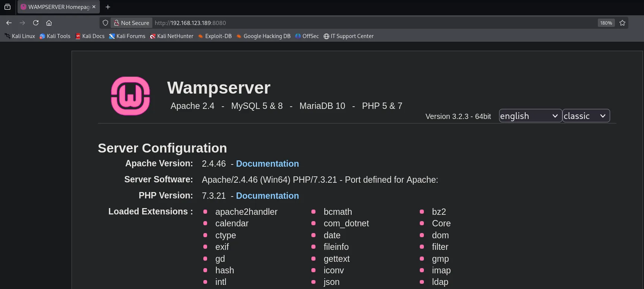This screenshot has height=289, width=644.
Task: Open the Kali Tools bookmark
Action: pyautogui.click(x=55, y=36)
